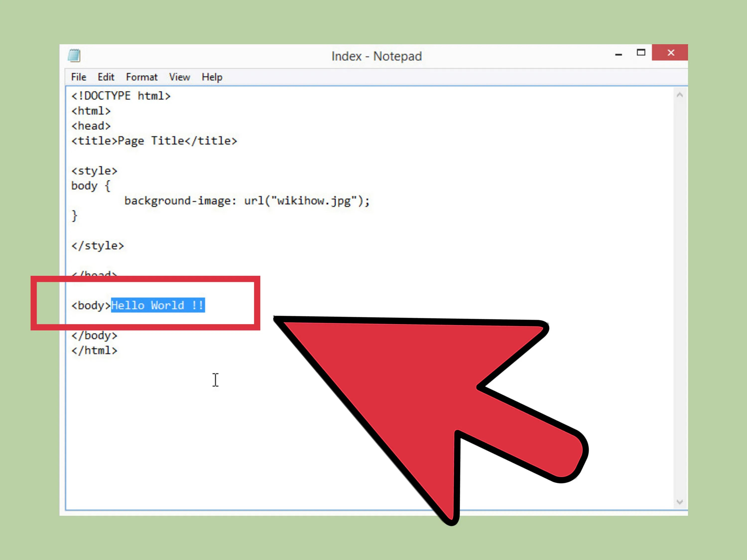Open the Edit menu
This screenshot has height=560, width=747.
(x=106, y=77)
